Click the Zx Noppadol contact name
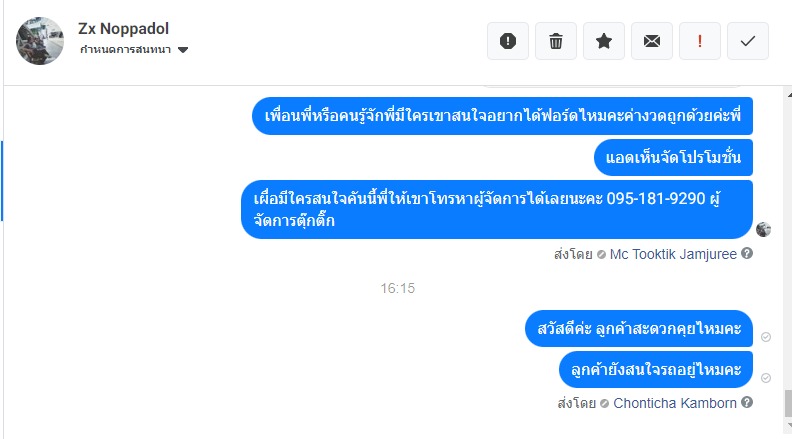Image resolution: width=792 pixels, height=439 pixels. coord(116,28)
